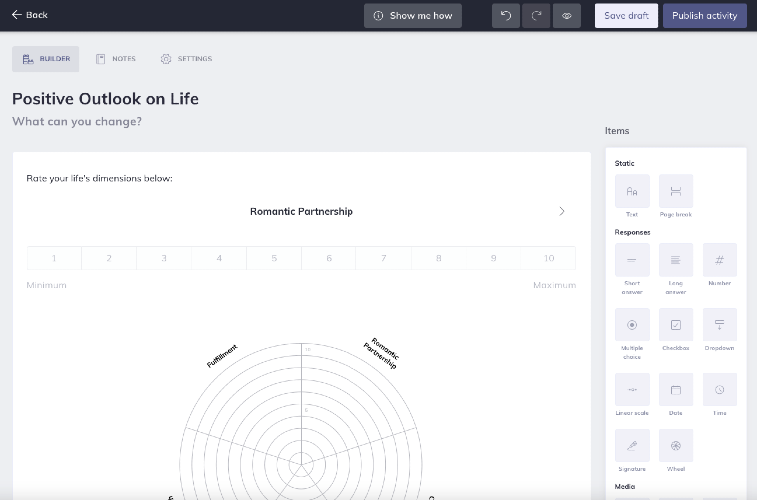Select rating 3 on the scale
757x500 pixels.
click(164, 258)
